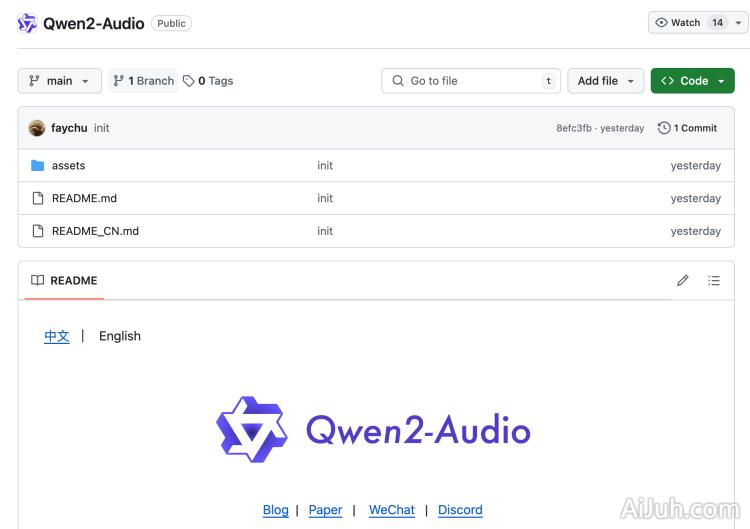
Task: Open the green Code dropdown
Action: (x=692, y=81)
